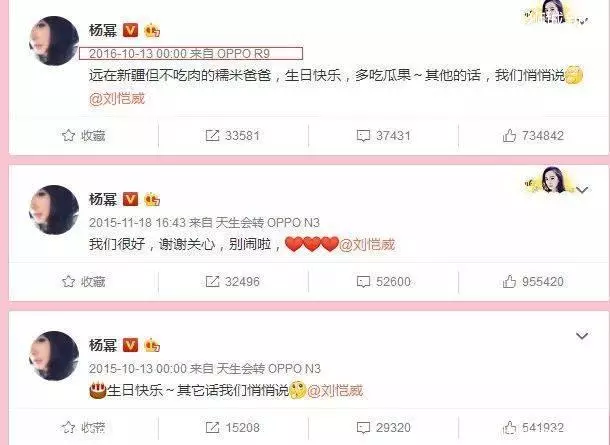Open @刘恺威 mention after the red hearts

[x=367, y=245]
